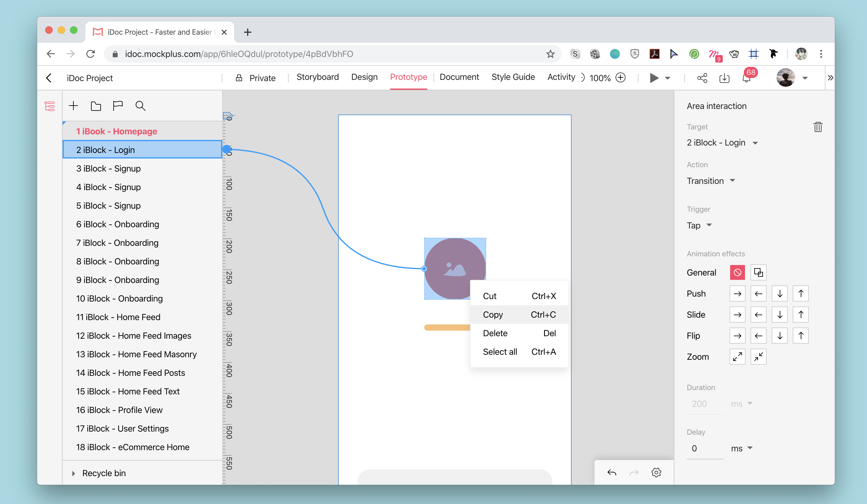Select page 11 iBlock - Home Feed
Image resolution: width=867 pixels, height=504 pixels.
(142, 317)
